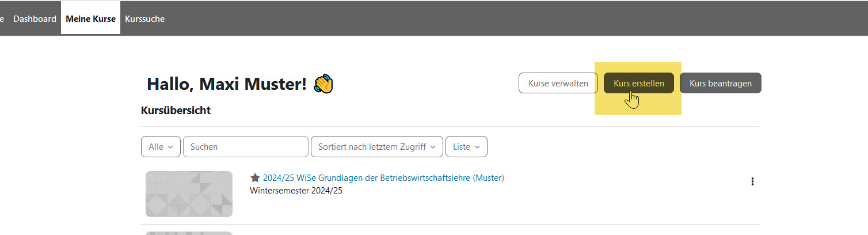Click the Wintersemester 2024/25 category text
This screenshot has height=235, width=868.
point(296,191)
